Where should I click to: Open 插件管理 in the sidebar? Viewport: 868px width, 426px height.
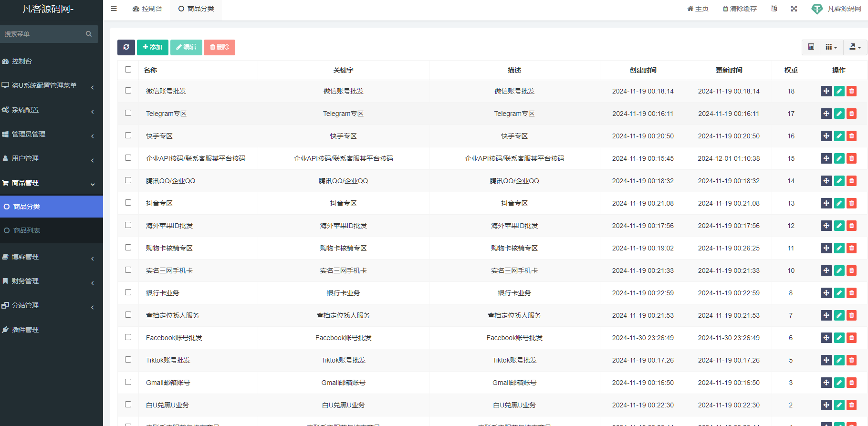tap(52, 330)
